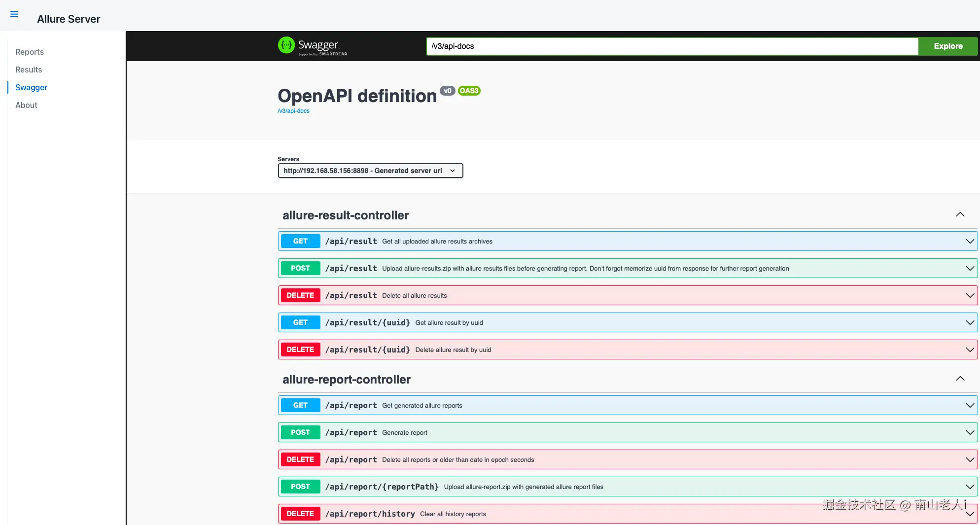Click the Swagger logo

coord(313,46)
